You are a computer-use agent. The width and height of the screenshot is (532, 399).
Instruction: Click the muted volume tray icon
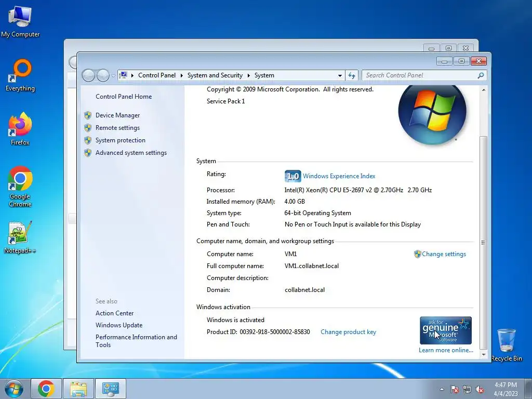pyautogui.click(x=480, y=389)
